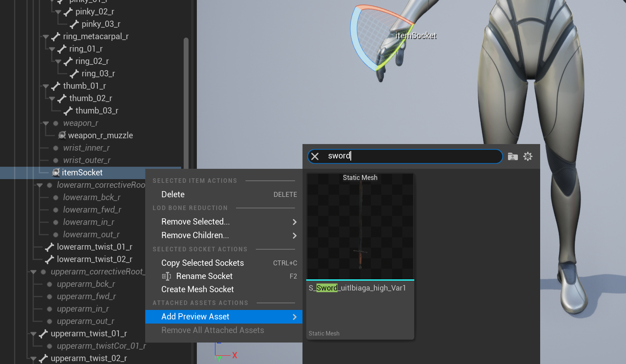
Task: Click the itemSocket socket icon in tree
Action: [x=56, y=173]
